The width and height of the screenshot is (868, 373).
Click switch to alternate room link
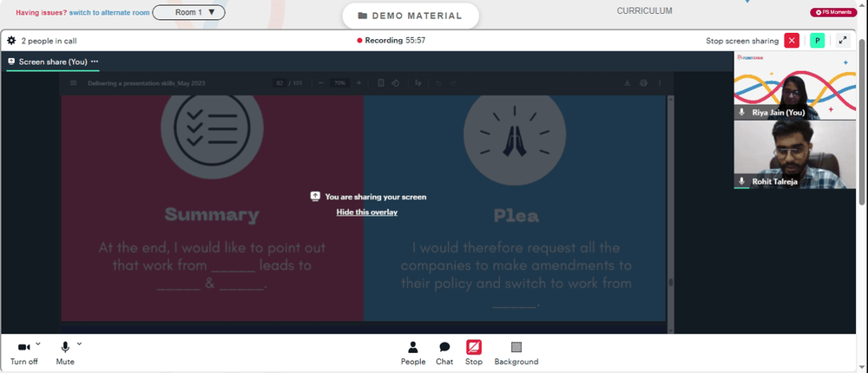tap(109, 12)
